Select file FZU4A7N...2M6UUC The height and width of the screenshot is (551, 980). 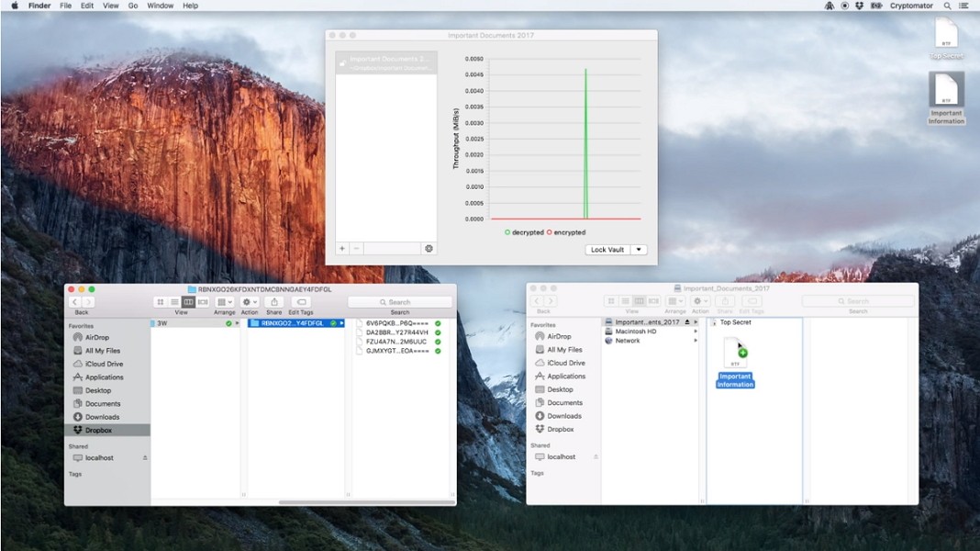397,342
